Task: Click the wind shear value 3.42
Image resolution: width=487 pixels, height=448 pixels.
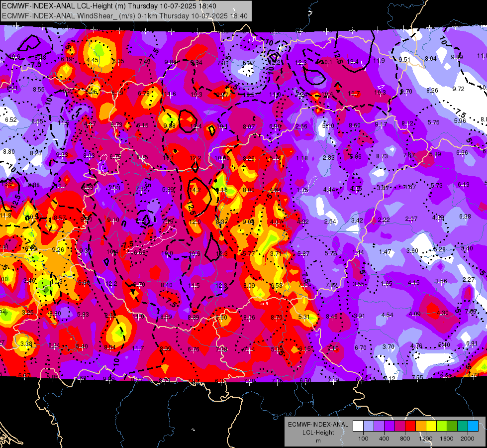Action: [357, 220]
